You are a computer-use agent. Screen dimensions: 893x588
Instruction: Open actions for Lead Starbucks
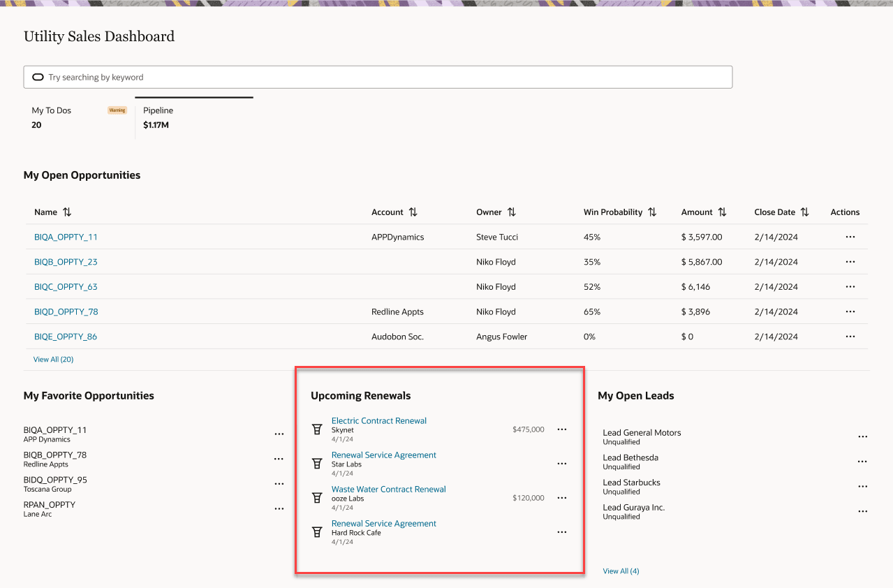[x=862, y=486]
